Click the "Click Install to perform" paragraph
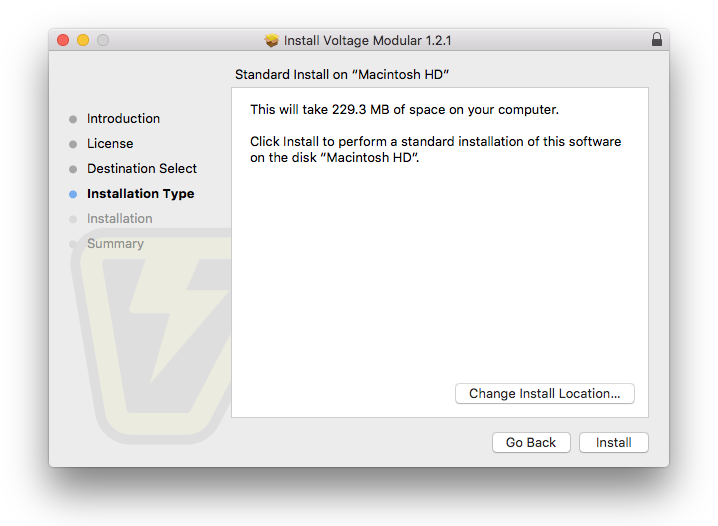 pyautogui.click(x=435, y=150)
